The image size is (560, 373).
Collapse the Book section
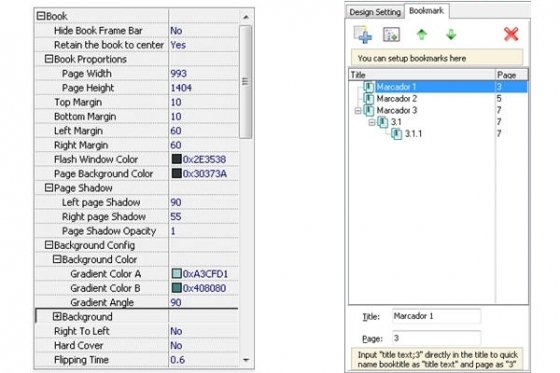click(x=41, y=16)
